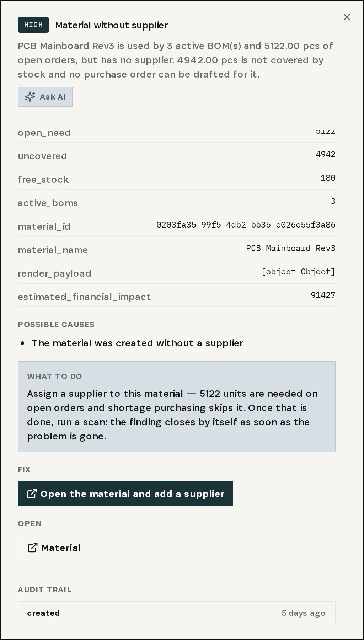Click the 5 days ago timestamp
The image size is (364, 640).
(x=304, y=613)
